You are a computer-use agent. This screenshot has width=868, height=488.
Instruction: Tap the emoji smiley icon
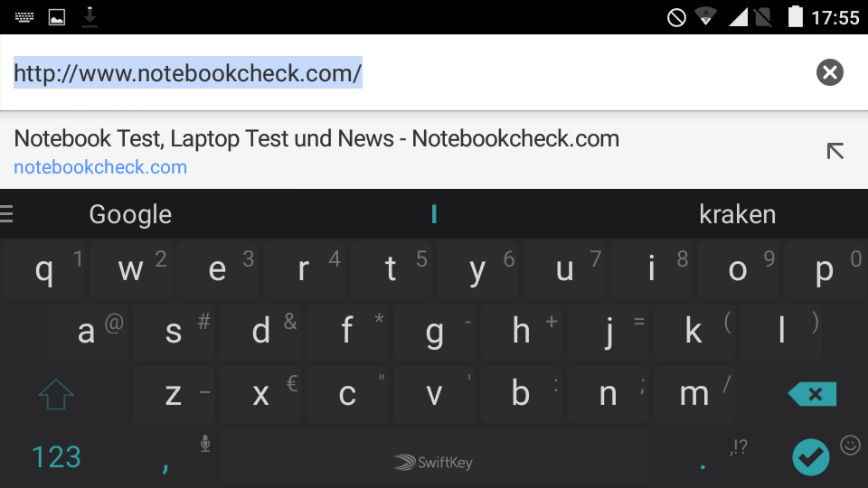coord(850,445)
